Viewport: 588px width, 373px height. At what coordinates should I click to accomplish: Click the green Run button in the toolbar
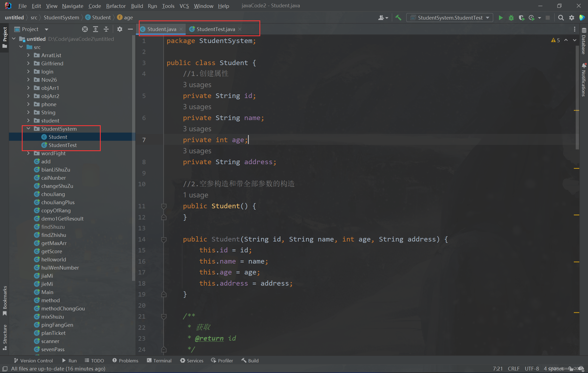pyautogui.click(x=500, y=18)
